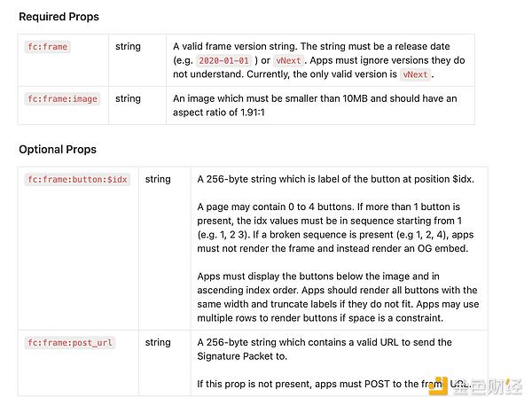
Task: Click the gold watermark logo icon
Action: [442, 386]
